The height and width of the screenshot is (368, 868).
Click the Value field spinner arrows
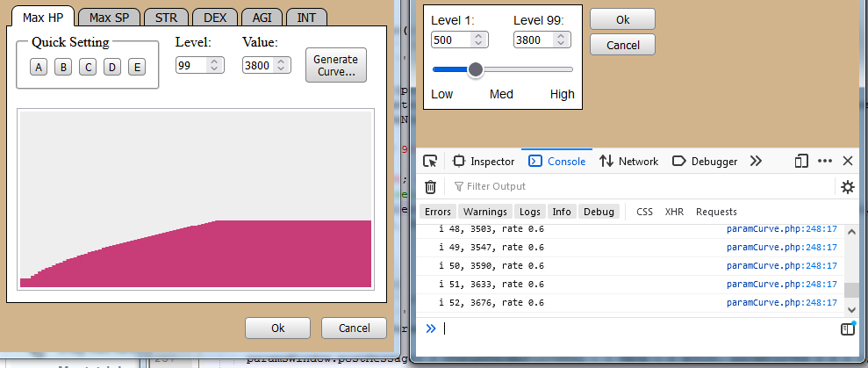pos(282,65)
